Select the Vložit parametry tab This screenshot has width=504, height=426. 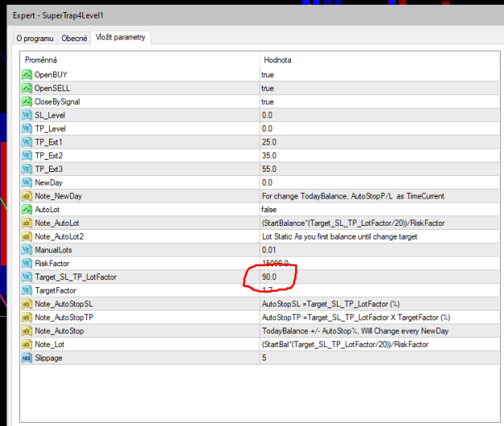(x=120, y=37)
